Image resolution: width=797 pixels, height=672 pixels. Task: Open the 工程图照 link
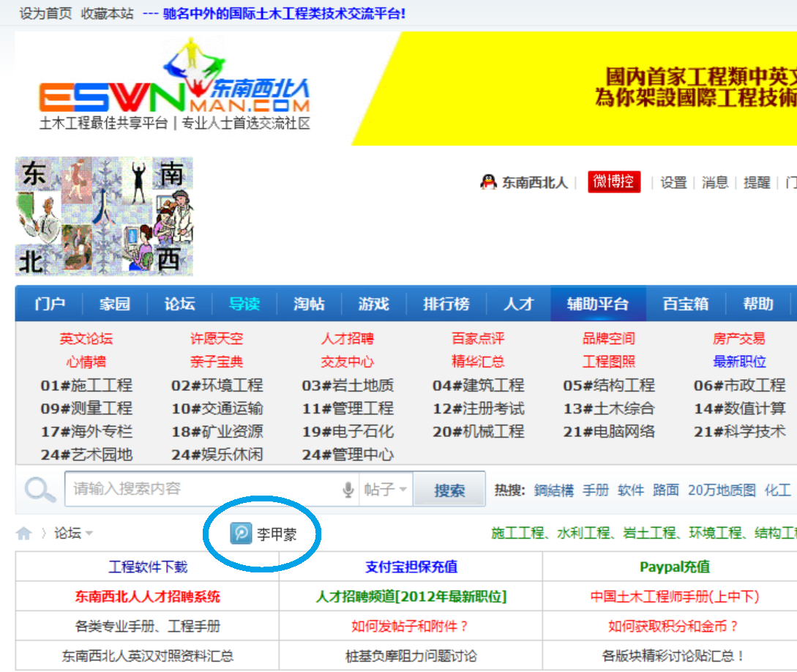click(609, 362)
